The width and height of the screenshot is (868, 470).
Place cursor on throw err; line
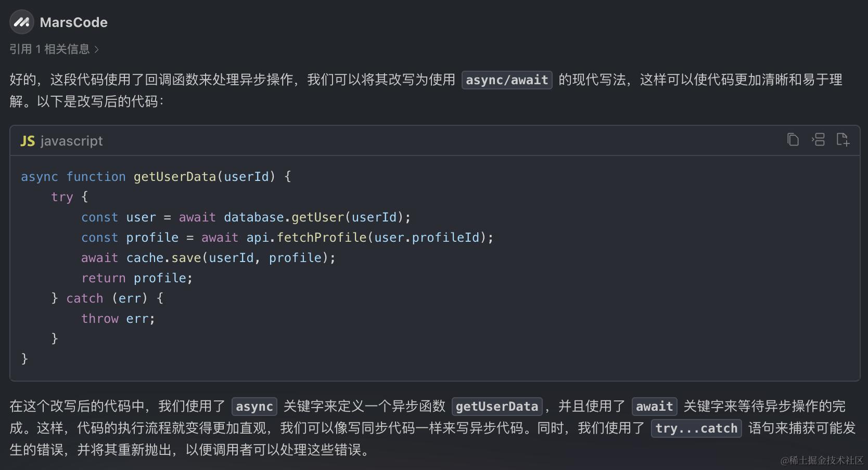coord(118,319)
